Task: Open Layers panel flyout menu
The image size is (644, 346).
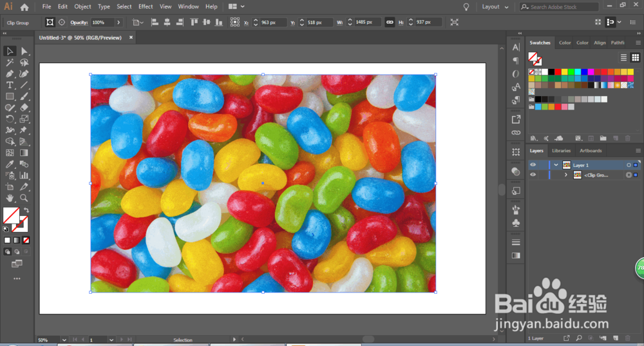Action: click(x=638, y=151)
